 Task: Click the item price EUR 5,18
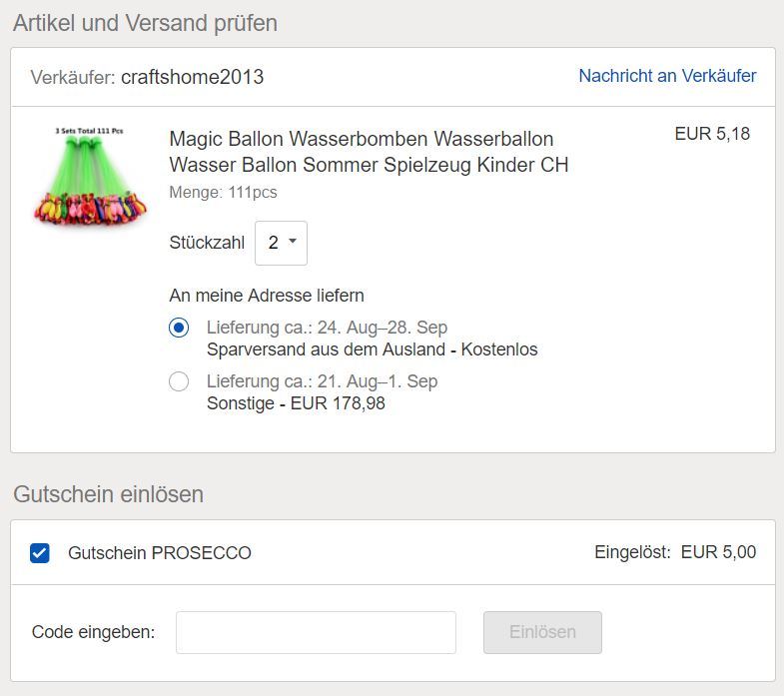712,134
